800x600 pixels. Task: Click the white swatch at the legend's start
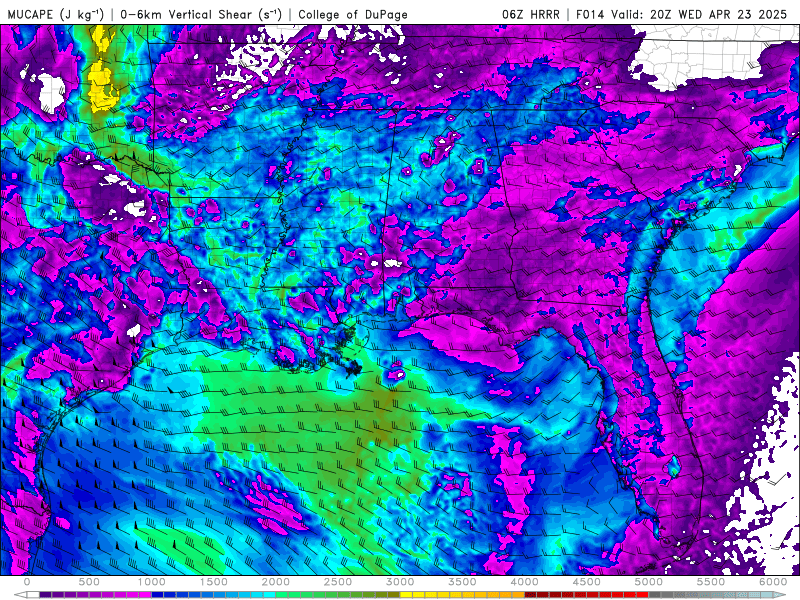click(x=33, y=594)
